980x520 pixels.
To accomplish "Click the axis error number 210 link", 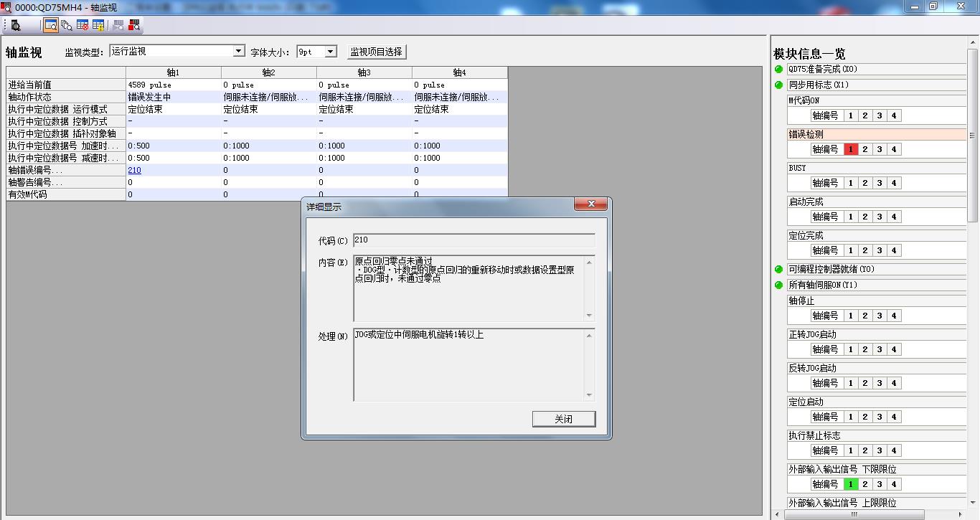I will (x=134, y=170).
